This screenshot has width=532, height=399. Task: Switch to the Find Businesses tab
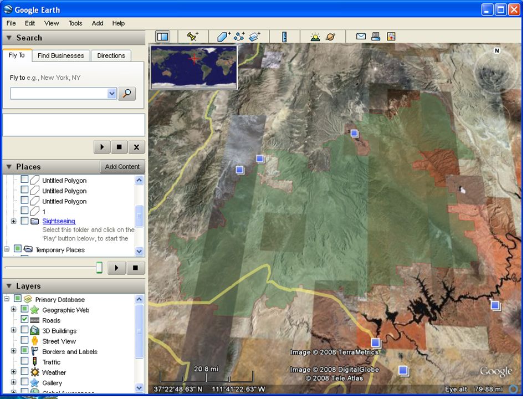pyautogui.click(x=61, y=55)
